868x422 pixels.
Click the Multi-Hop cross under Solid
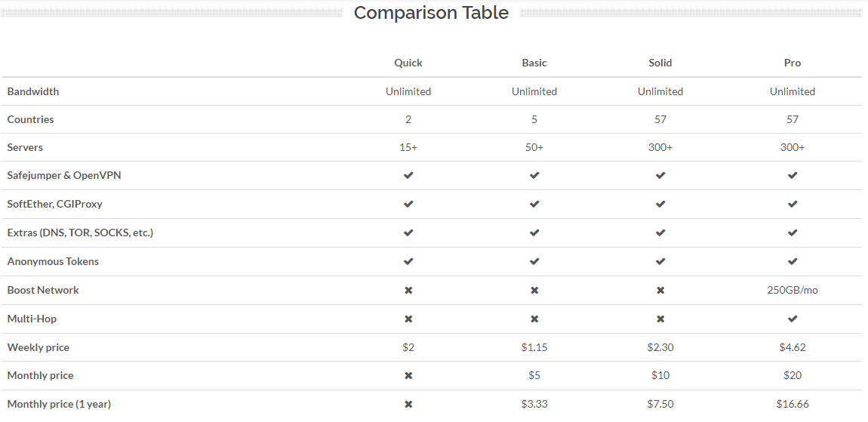tap(660, 319)
